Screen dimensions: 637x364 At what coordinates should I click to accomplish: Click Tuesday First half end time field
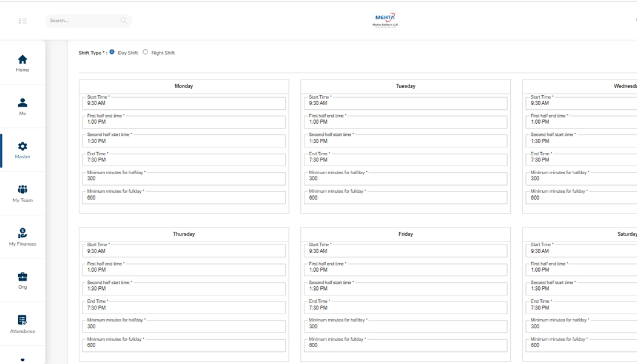(405, 122)
